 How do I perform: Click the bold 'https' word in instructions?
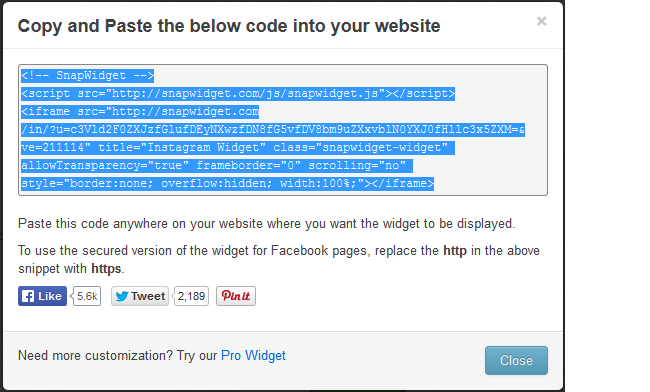[x=106, y=269]
